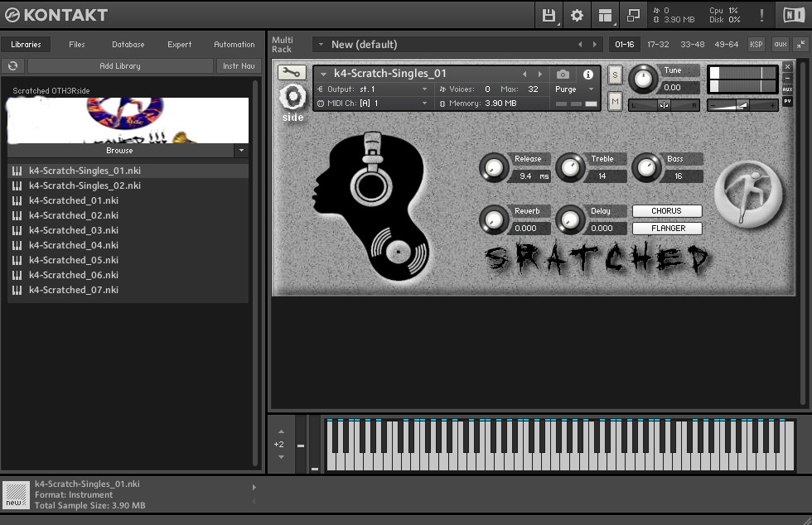Click the Add Library button
The image size is (812, 525).
[120, 65]
